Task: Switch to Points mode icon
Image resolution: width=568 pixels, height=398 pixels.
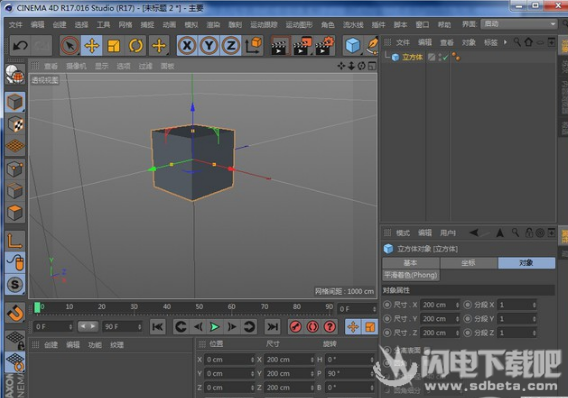Action: point(15,169)
